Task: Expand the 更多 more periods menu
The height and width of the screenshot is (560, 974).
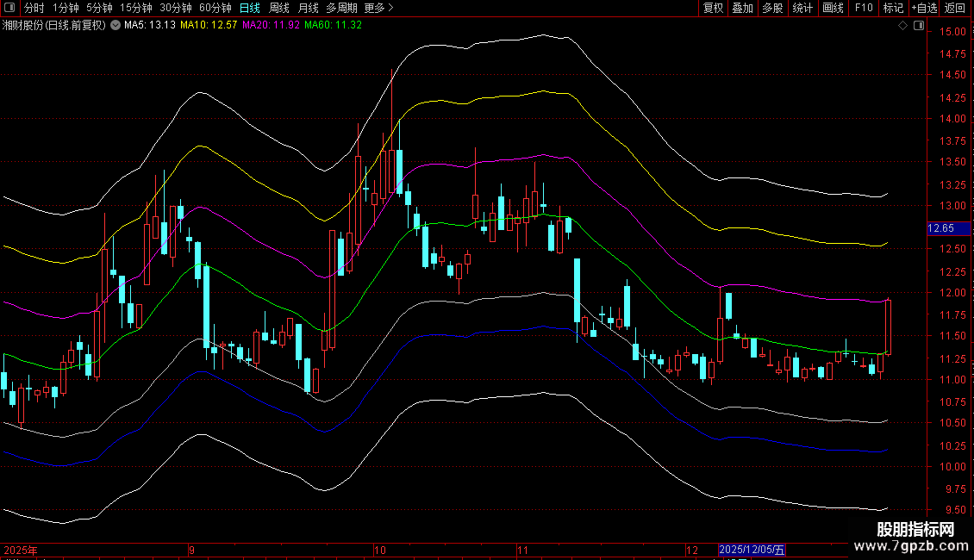Action: point(378,8)
